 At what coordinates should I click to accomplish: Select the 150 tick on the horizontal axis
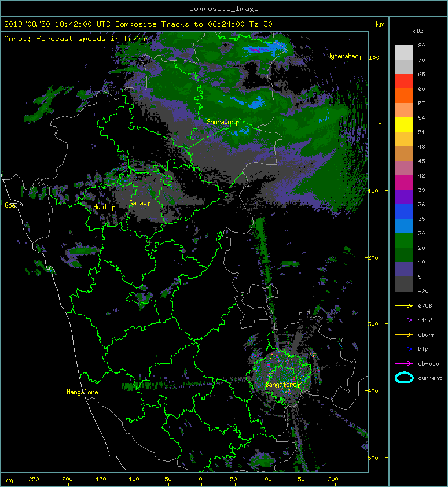coord(299,479)
